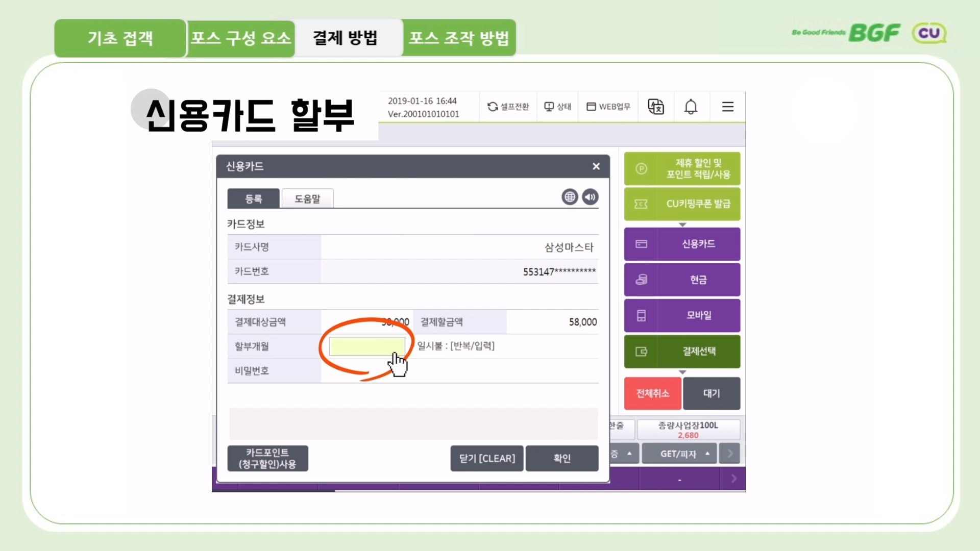Click the sound speaker icon in dialog
Image resolution: width=980 pixels, height=551 pixels.
pos(590,197)
